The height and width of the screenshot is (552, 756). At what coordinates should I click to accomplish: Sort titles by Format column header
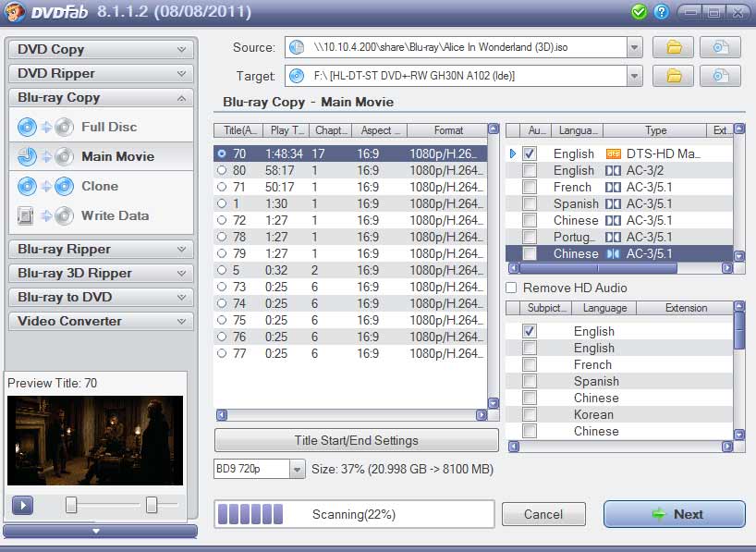tap(448, 130)
